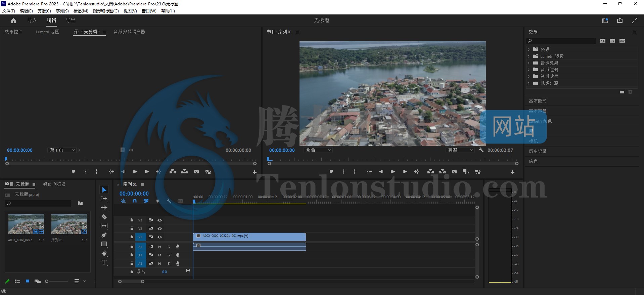The image size is (644, 295).
Task: Click find-in-project folder search icon
Action: coord(80,203)
